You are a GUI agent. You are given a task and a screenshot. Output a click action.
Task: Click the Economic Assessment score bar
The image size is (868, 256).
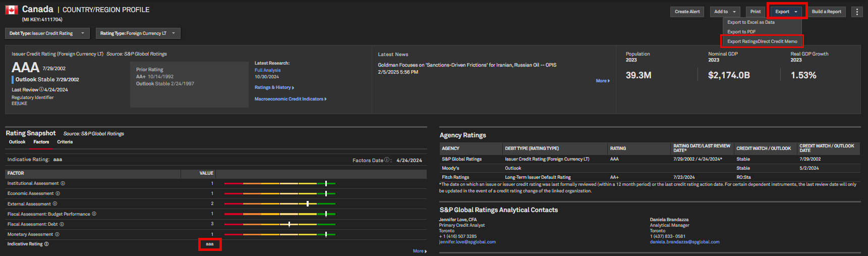280,193
